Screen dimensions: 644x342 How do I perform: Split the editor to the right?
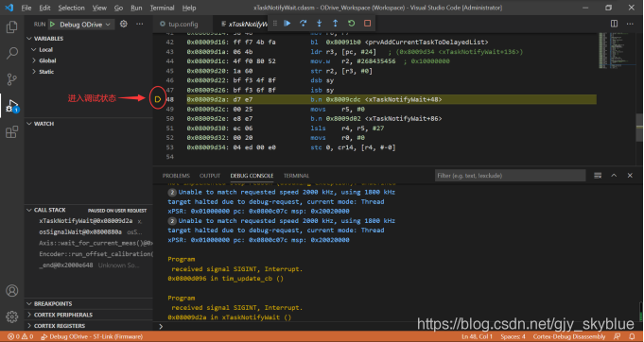click(x=614, y=24)
